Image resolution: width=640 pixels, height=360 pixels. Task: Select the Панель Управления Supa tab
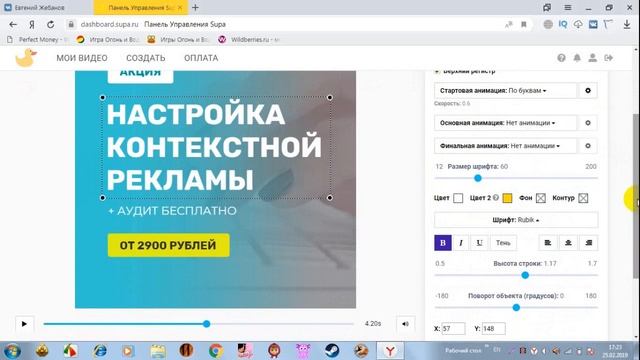(x=141, y=7)
